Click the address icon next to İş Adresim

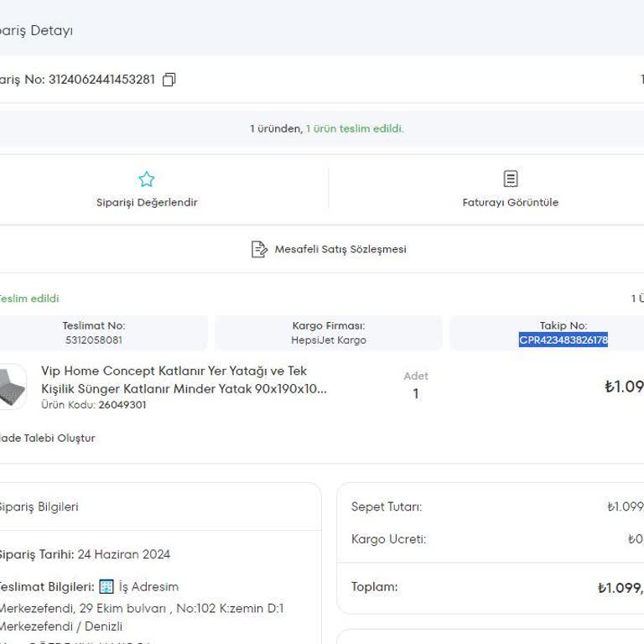coord(106,586)
